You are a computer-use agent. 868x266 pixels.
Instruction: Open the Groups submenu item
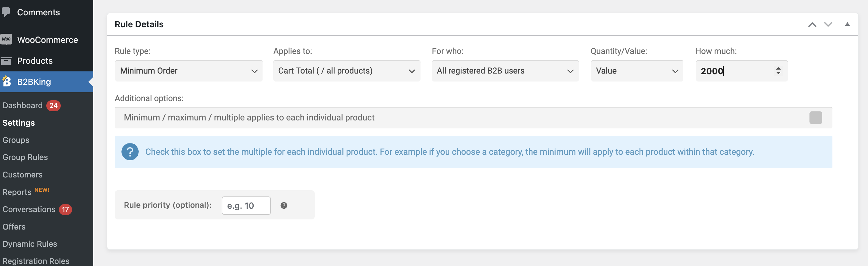[x=16, y=140]
